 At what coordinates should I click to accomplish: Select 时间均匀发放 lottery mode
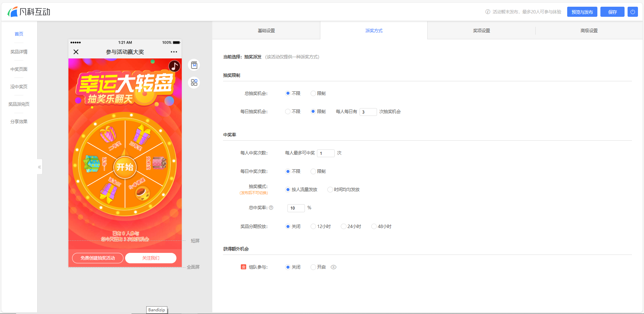[x=330, y=190]
